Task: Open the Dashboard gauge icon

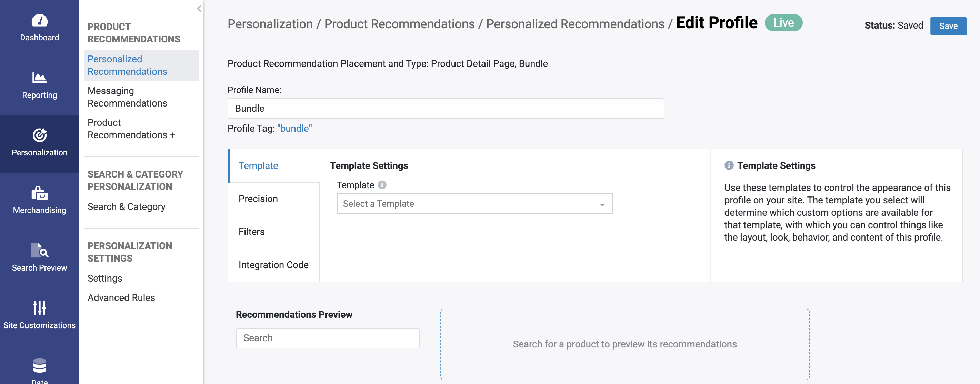Action: (x=40, y=20)
